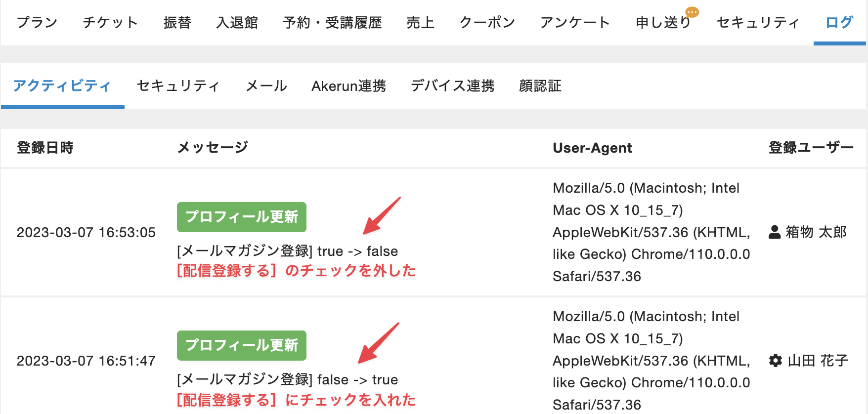Show the アクティビティ log sub-tab

[x=62, y=86]
